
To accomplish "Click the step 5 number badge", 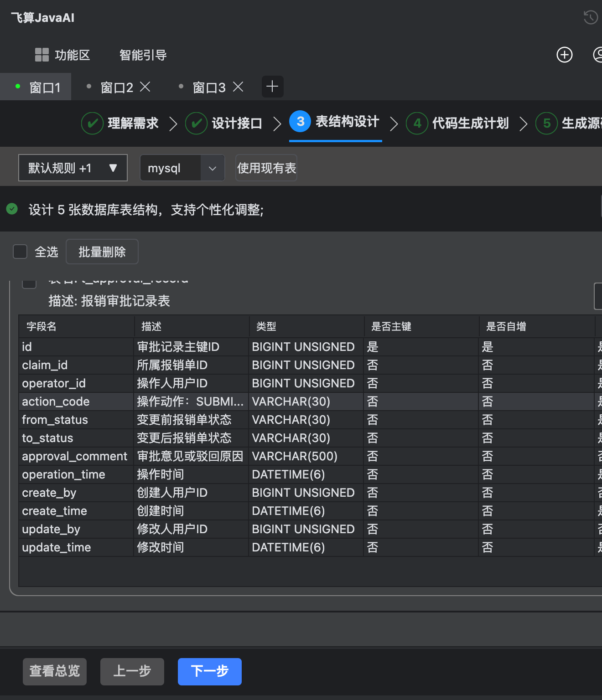I will coord(546,123).
